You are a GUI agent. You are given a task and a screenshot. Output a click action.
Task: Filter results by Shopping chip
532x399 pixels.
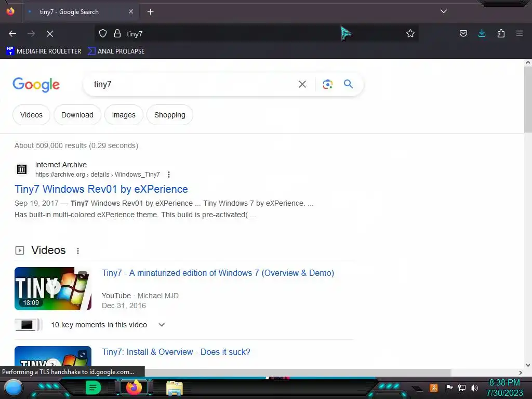(x=170, y=115)
